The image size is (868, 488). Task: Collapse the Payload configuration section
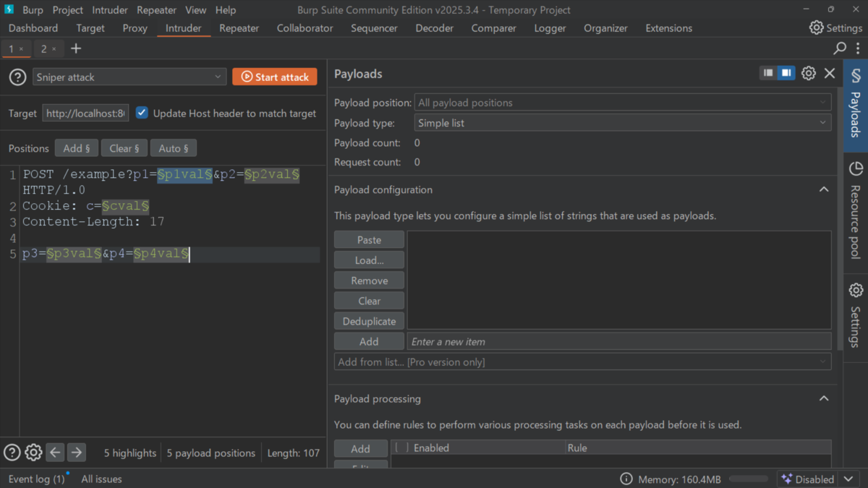point(823,189)
